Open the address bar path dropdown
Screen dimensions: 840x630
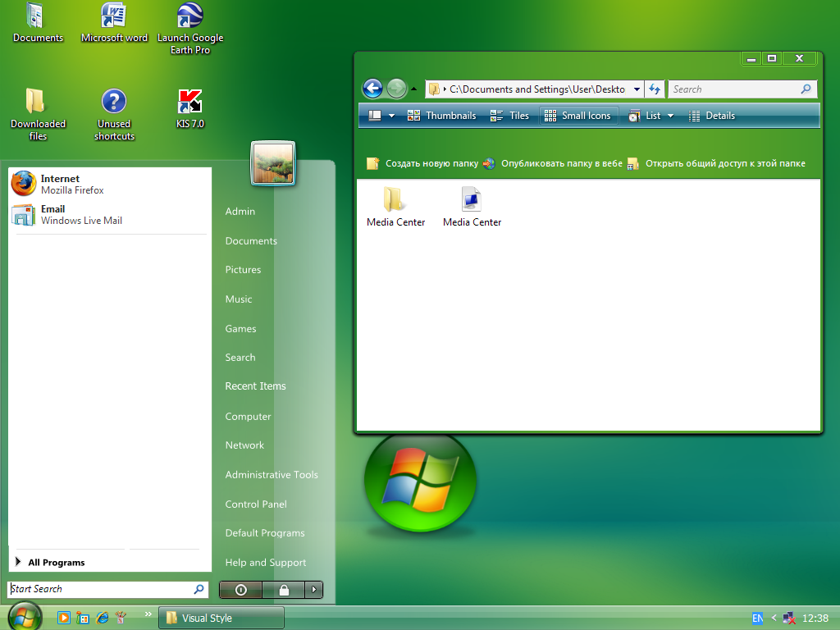pyautogui.click(x=637, y=89)
